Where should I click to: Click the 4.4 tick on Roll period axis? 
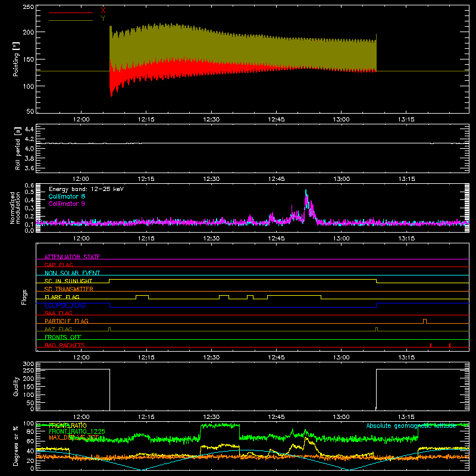(29, 129)
